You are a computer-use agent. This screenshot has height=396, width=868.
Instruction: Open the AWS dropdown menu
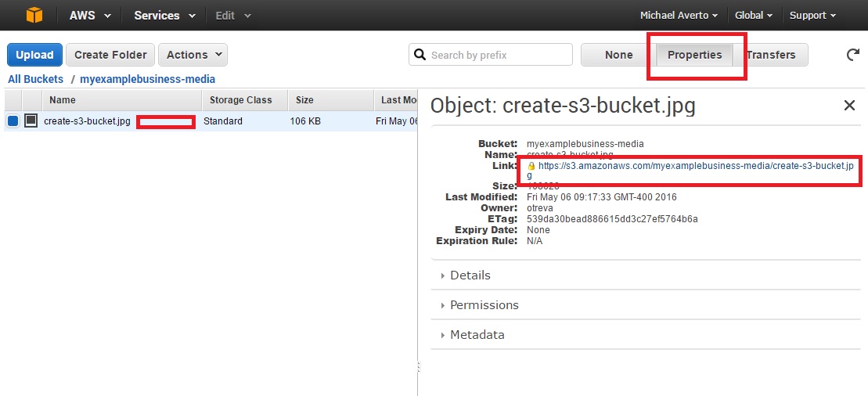click(91, 16)
